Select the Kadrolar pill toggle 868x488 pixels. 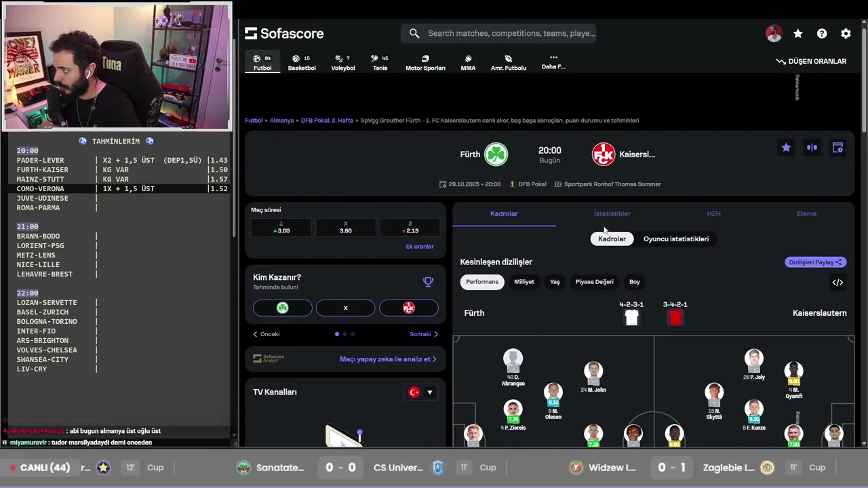point(612,239)
